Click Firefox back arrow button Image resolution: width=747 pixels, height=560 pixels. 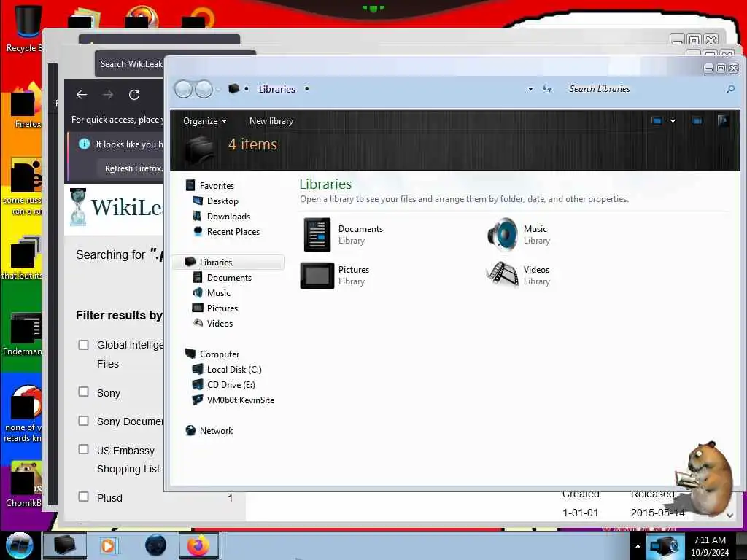(82, 95)
